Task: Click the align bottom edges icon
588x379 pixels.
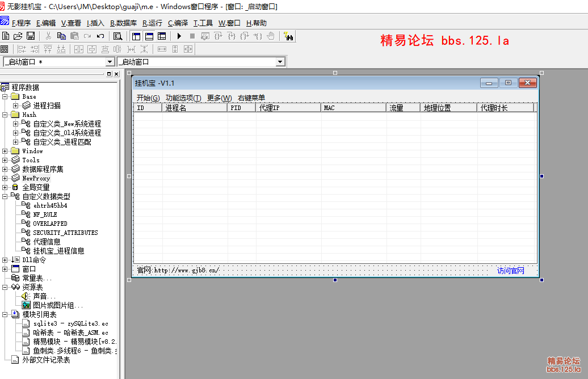Action: (x=61, y=49)
